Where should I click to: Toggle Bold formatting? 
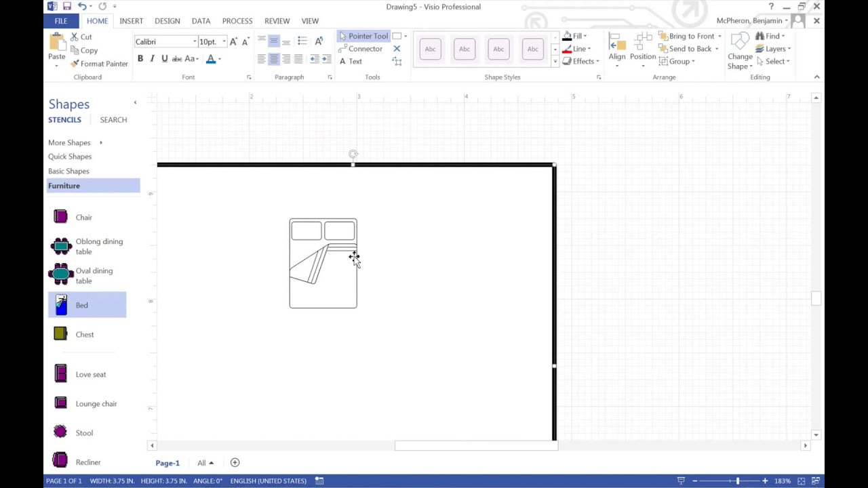tap(140, 59)
